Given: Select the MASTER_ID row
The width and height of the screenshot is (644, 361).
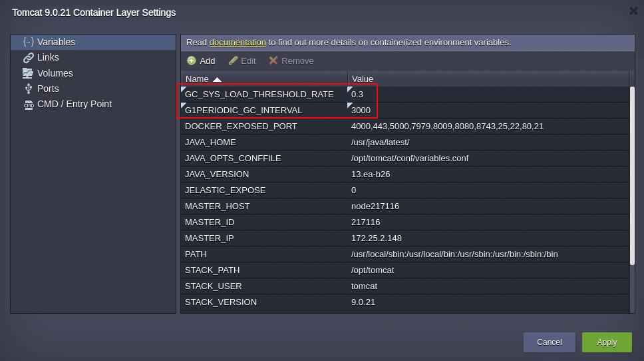Looking at the screenshot, I should point(405,222).
